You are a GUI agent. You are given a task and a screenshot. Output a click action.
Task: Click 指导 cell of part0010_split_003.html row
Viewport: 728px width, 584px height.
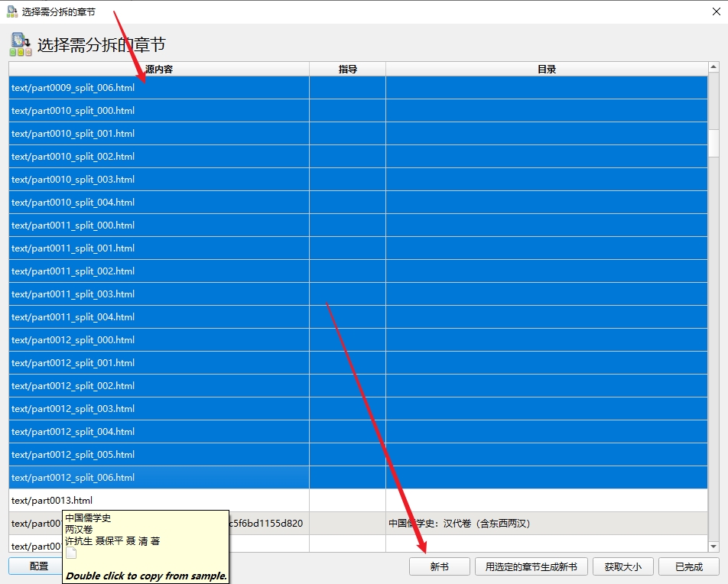(x=347, y=180)
